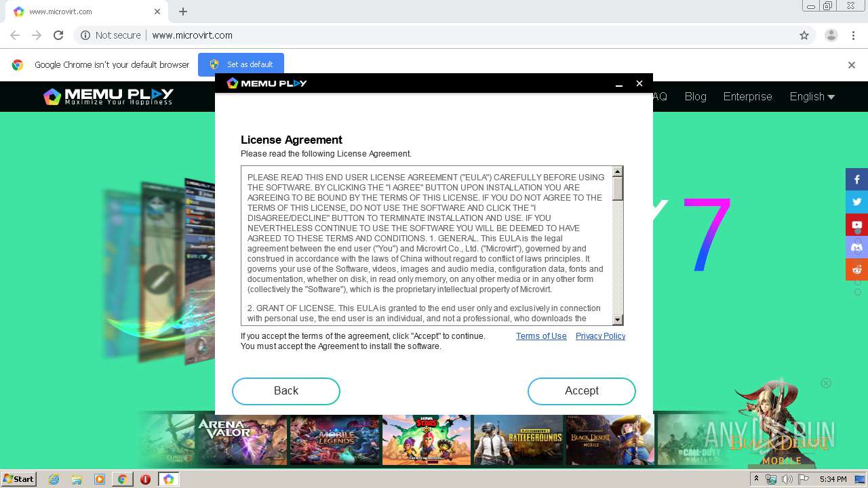Click the license text scroll-up arrow
The width and height of the screenshot is (868, 488).
pos(617,172)
